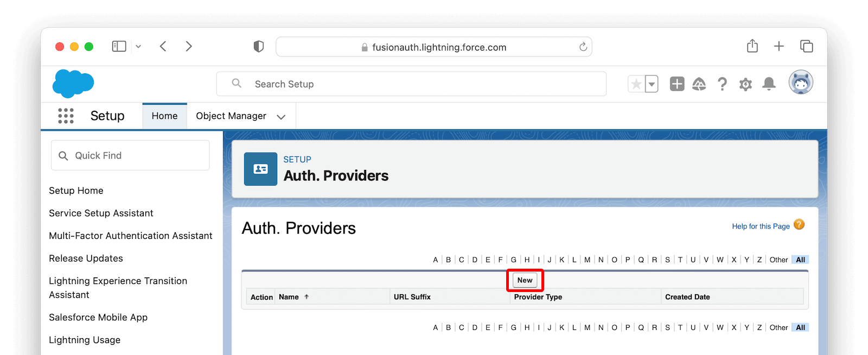Open the global actions plus icon
The image size is (868, 355).
click(x=677, y=84)
